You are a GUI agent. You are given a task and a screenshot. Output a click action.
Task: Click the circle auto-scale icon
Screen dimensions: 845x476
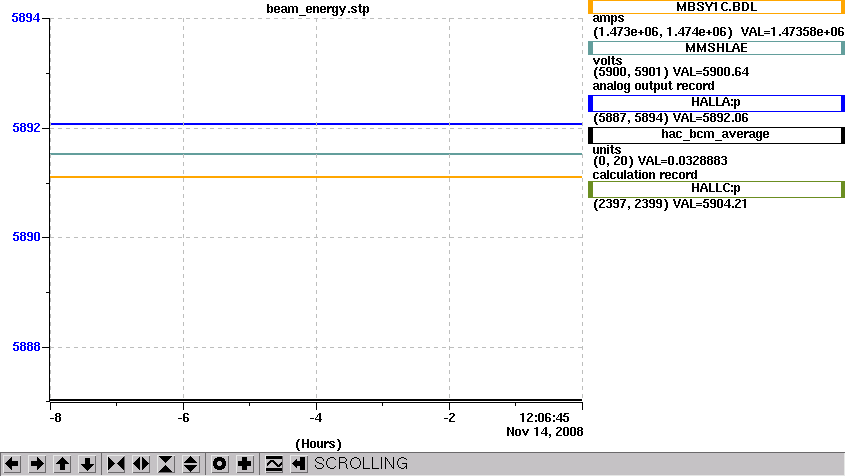pyautogui.click(x=220, y=464)
